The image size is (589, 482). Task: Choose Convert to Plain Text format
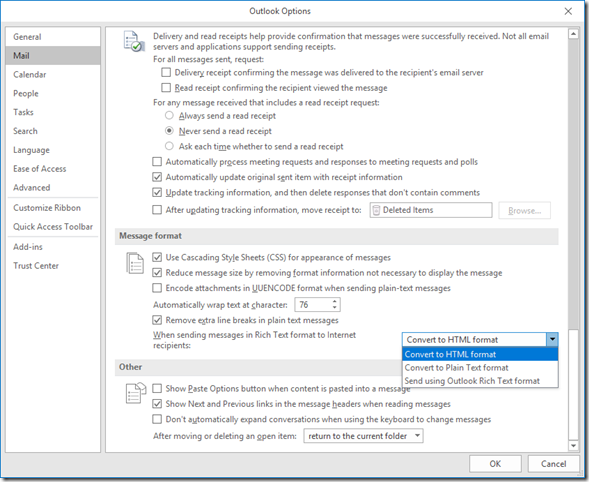480,367
